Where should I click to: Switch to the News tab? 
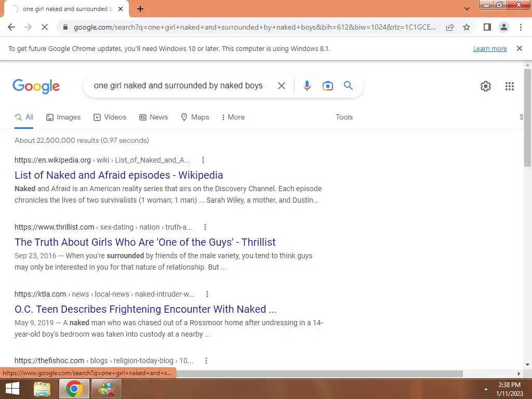153,117
